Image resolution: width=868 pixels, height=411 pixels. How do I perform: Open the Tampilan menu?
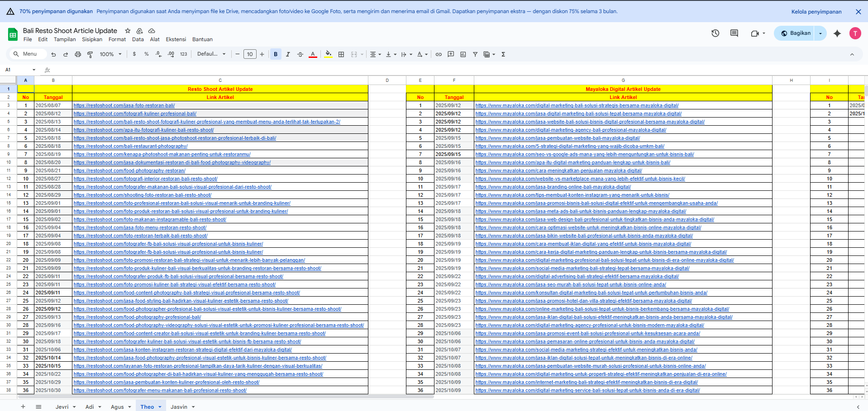point(65,39)
